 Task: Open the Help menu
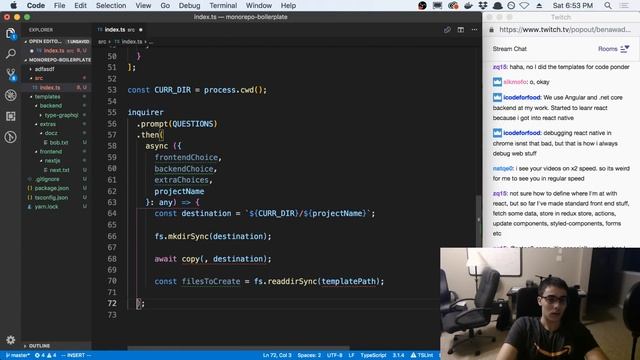pyautogui.click(x=288, y=5)
